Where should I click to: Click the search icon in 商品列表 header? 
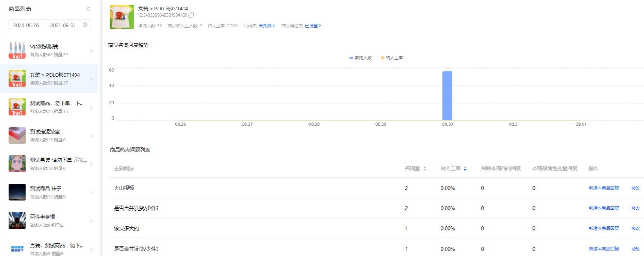pyautogui.click(x=89, y=9)
